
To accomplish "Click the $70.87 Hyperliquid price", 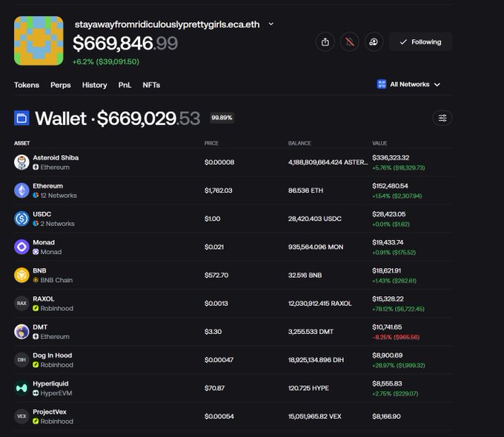I will tap(214, 388).
